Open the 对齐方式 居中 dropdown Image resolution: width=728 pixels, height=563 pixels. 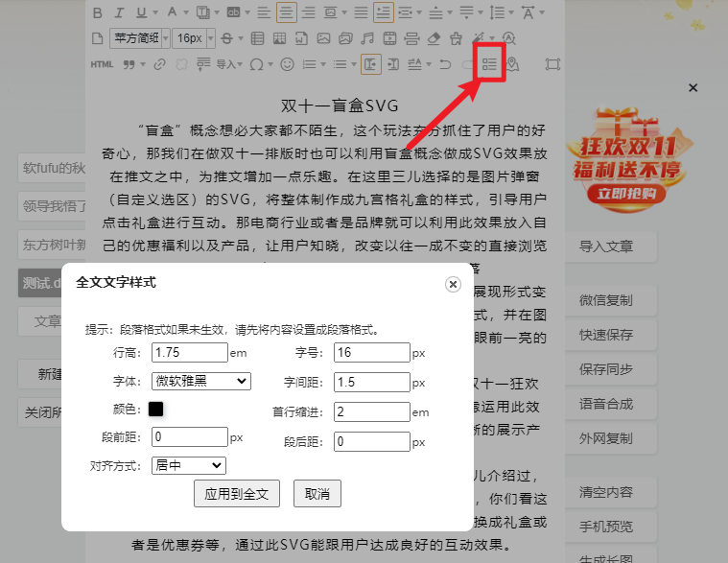point(189,465)
